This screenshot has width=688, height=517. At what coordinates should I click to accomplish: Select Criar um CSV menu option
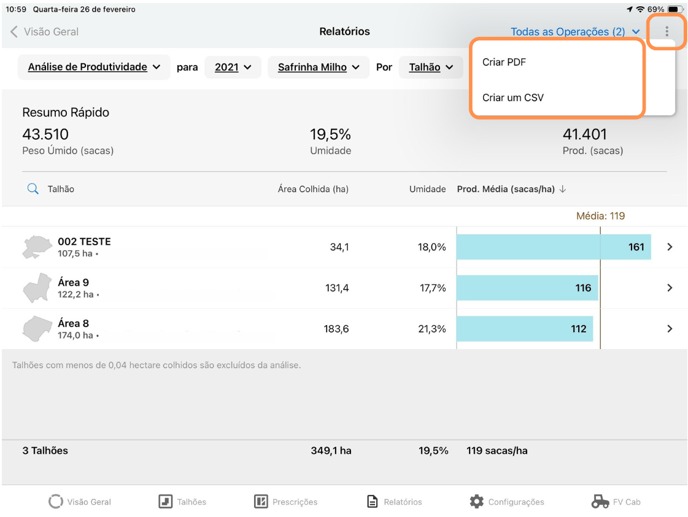pos(513,98)
